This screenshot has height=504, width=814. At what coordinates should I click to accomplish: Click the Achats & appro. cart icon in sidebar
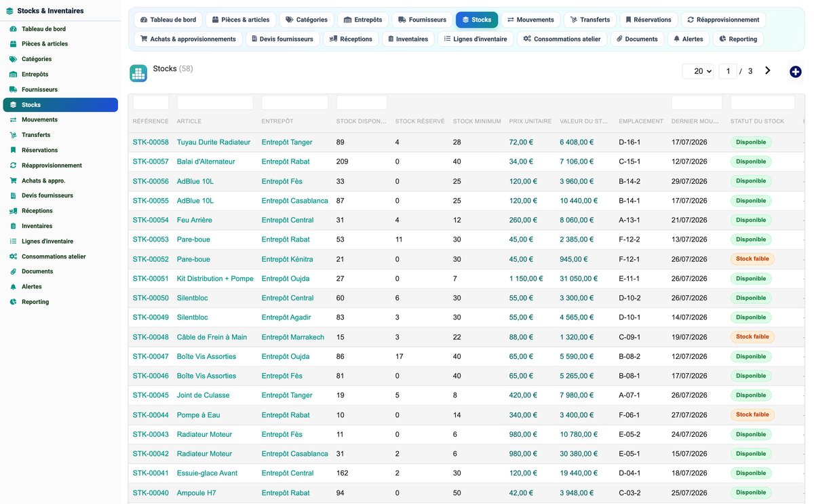13,180
